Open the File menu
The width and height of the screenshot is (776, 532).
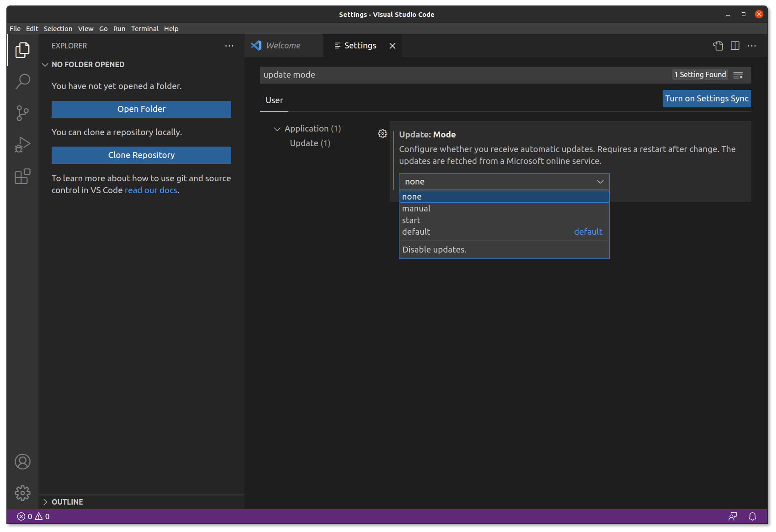point(15,29)
